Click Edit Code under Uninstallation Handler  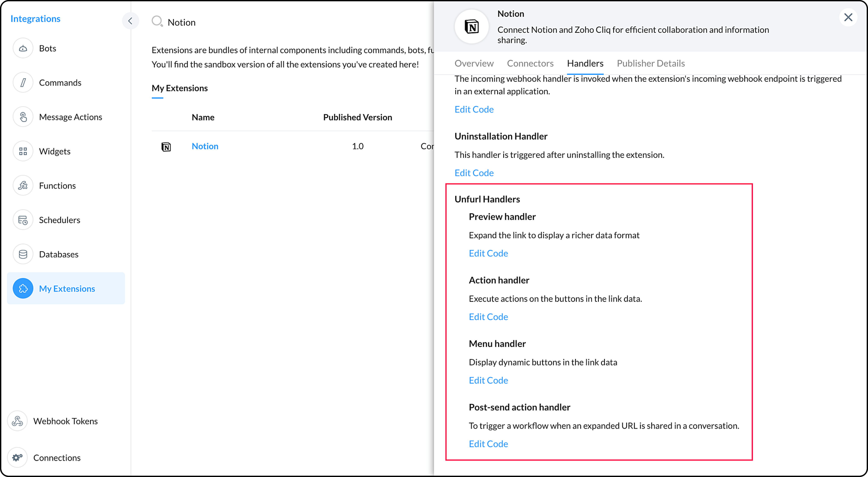(474, 173)
